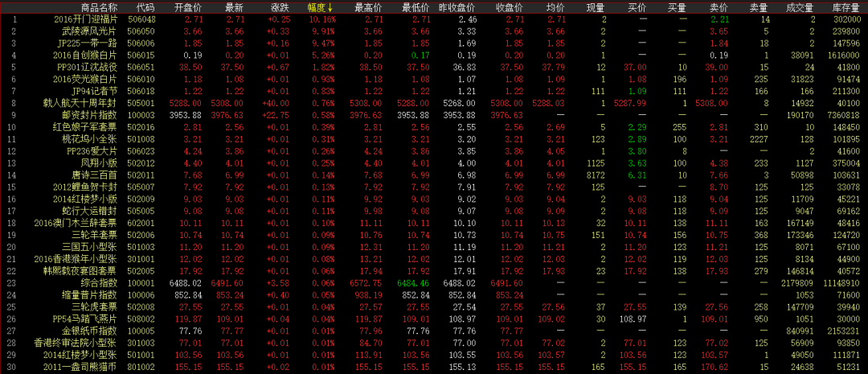Click the code 505001 cell

click(141, 104)
